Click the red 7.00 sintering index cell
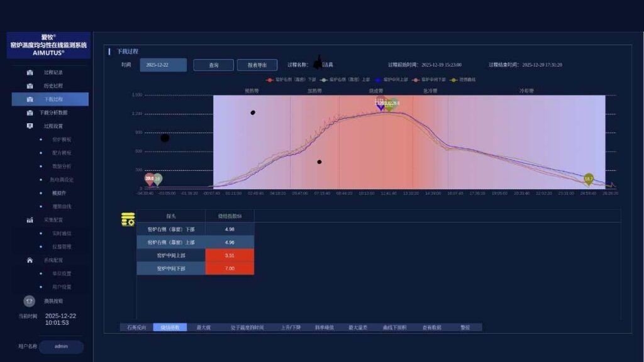The width and height of the screenshot is (644, 362). coord(230,268)
